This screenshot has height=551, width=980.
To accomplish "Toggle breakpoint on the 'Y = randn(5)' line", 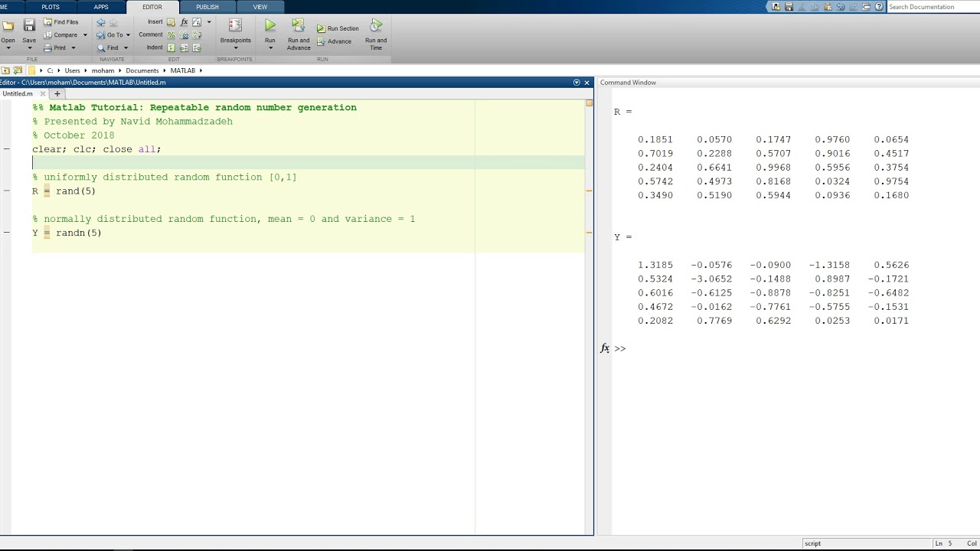I will tap(6, 233).
